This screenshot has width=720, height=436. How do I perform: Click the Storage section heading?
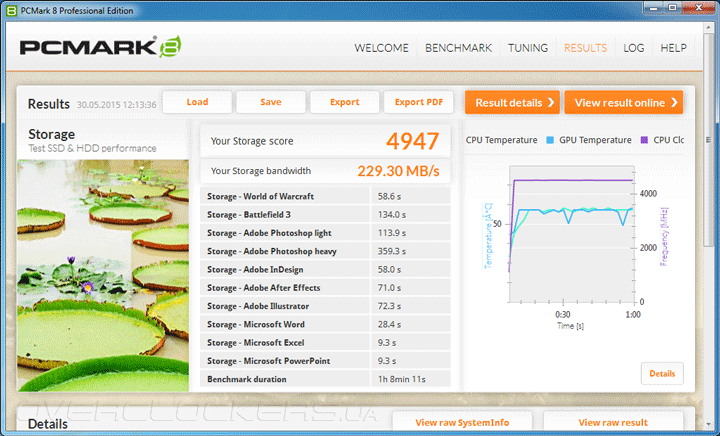point(51,134)
